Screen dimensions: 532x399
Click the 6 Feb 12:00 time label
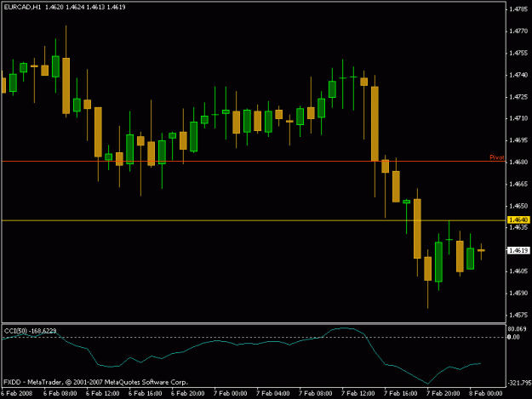(x=102, y=393)
